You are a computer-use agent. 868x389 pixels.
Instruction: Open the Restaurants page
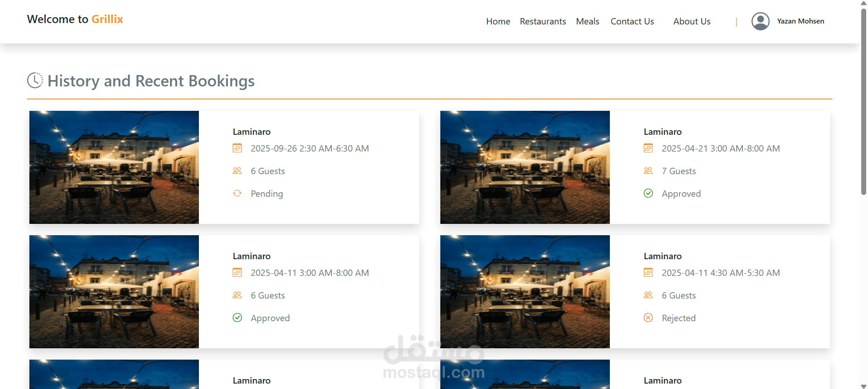point(543,21)
